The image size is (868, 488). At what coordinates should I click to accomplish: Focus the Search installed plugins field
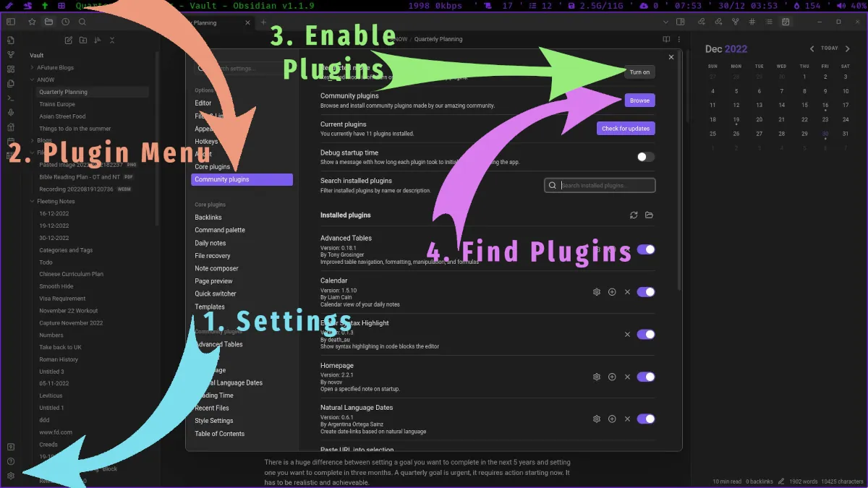(x=600, y=186)
